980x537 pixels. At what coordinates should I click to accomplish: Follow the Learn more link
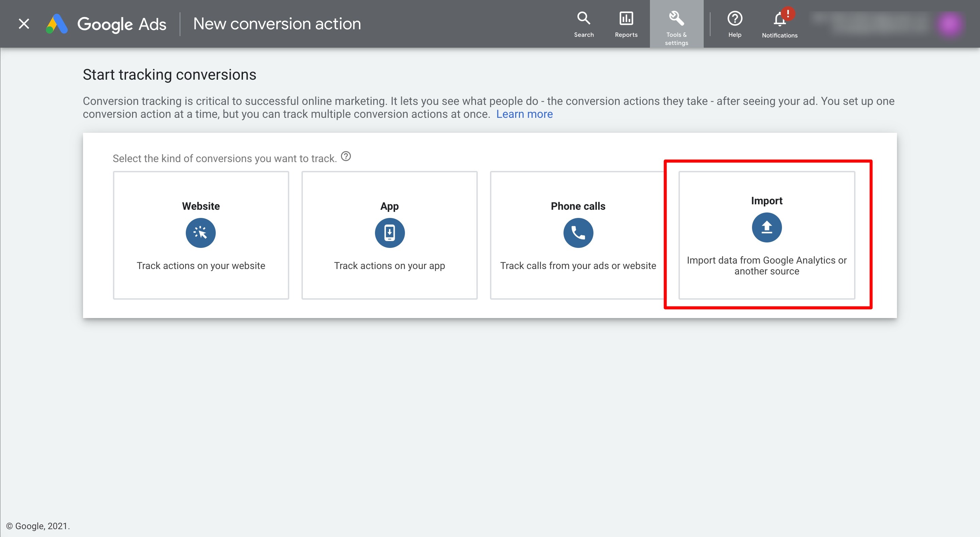[524, 114]
